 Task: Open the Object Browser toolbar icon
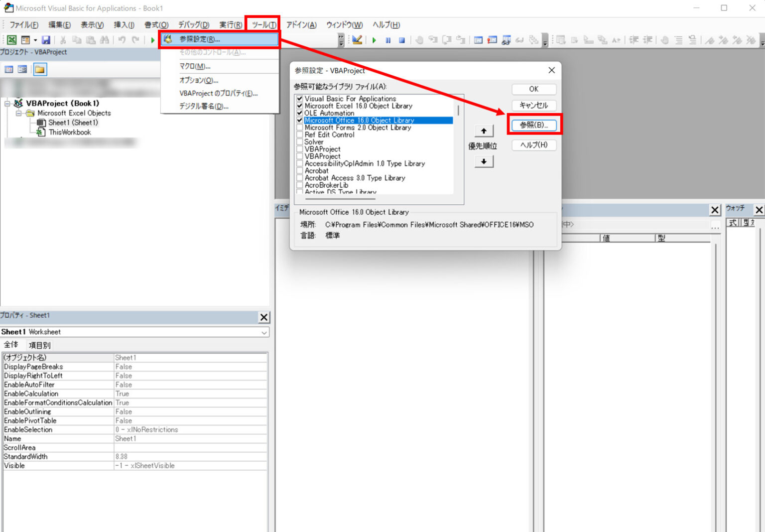click(x=507, y=40)
